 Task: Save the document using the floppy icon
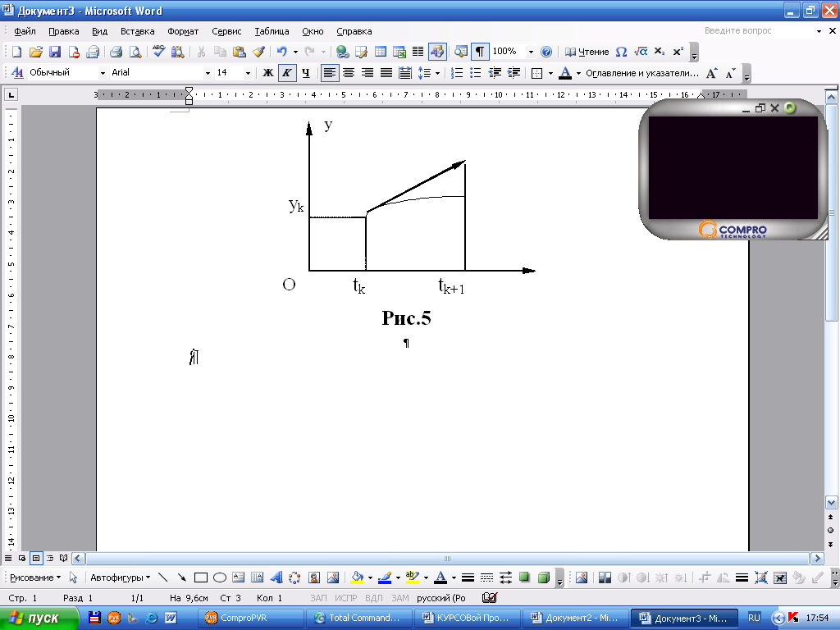[x=55, y=52]
